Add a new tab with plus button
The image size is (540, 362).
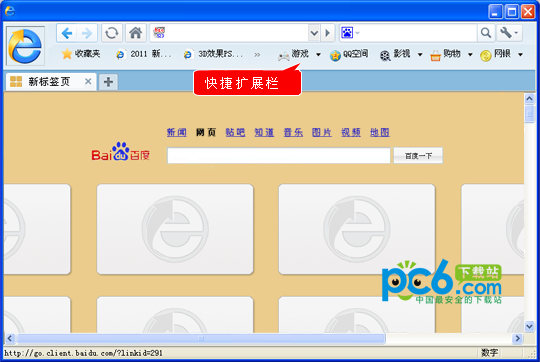108,82
